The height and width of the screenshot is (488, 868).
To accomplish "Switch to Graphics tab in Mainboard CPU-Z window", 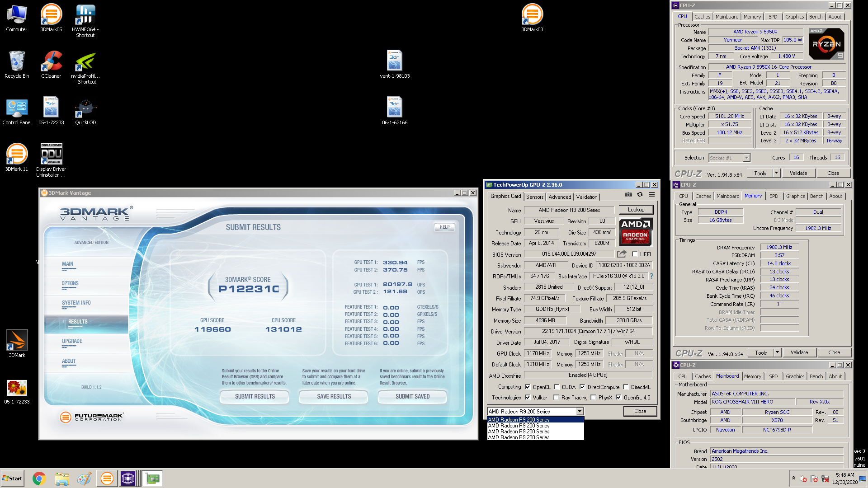I will (x=795, y=376).
